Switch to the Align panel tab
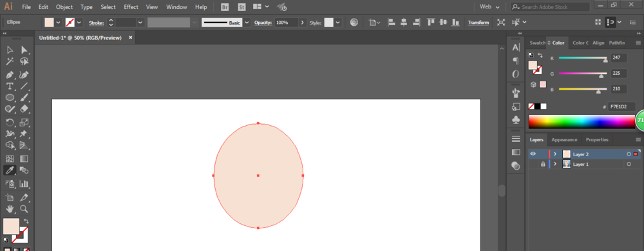Screen dimensions: 644x251 (x=598, y=43)
